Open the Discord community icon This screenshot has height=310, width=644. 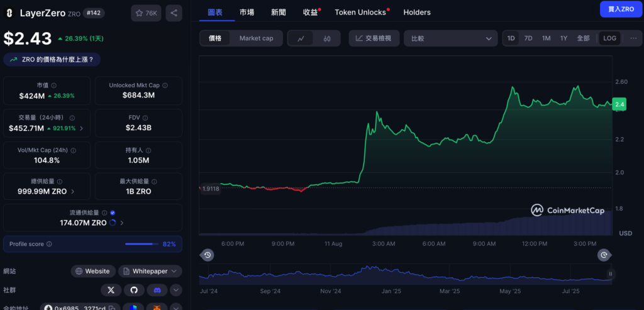156,290
